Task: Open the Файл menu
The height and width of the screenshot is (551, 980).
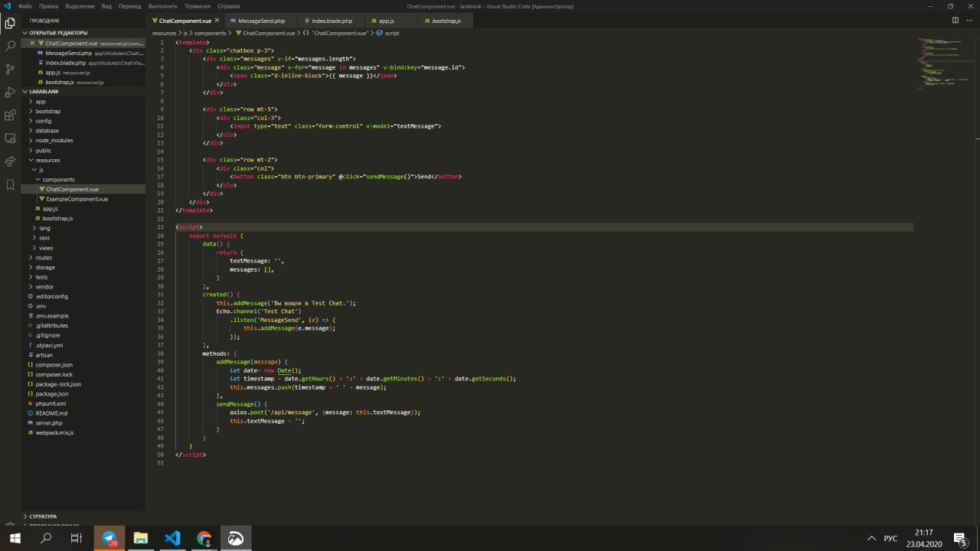Action: tap(25, 5)
